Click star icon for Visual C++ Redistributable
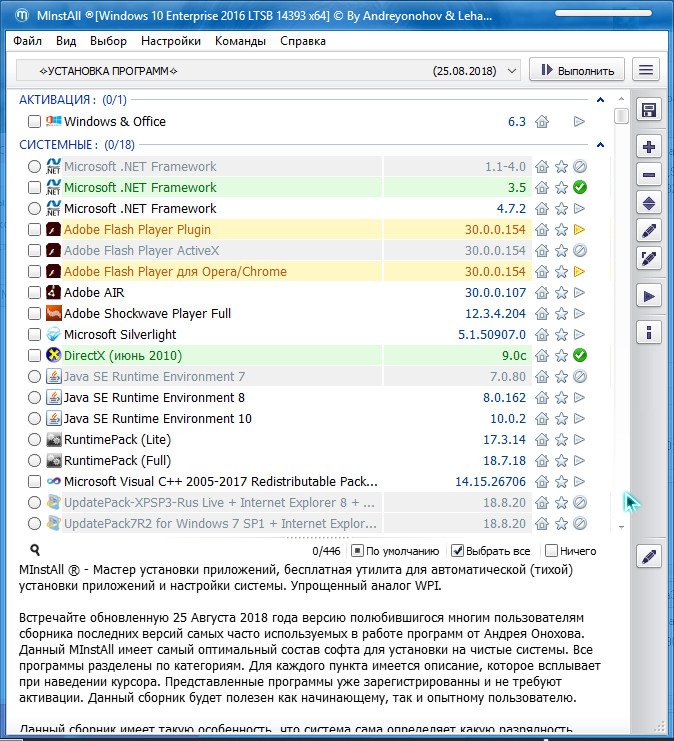This screenshot has width=674, height=741. pyautogui.click(x=561, y=482)
